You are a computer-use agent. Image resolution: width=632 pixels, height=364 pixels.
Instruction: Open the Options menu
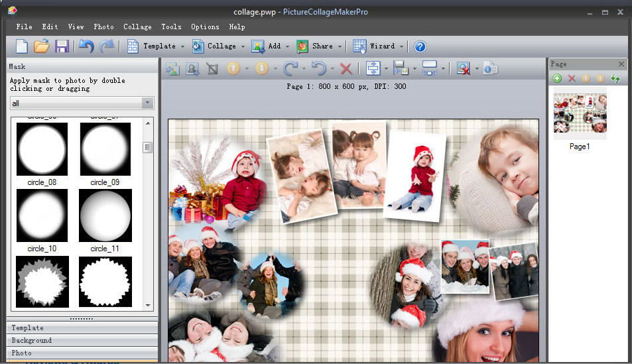point(205,27)
